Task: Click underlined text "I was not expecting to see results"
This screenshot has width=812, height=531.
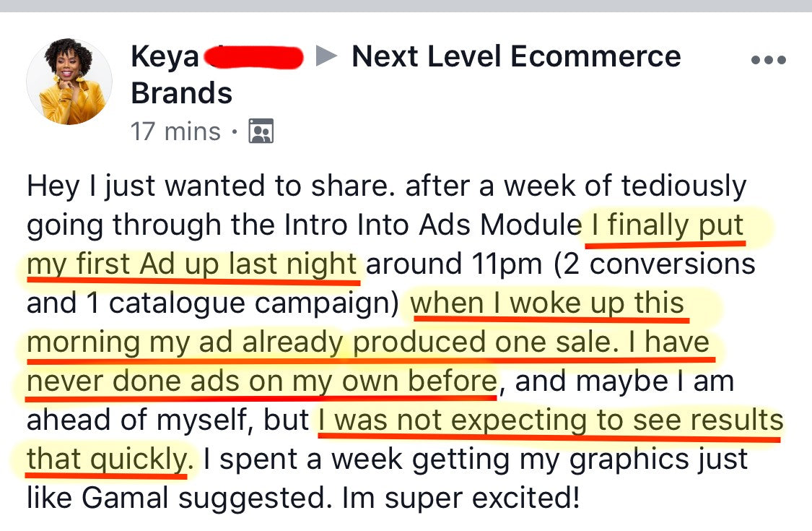Action: click(550, 420)
